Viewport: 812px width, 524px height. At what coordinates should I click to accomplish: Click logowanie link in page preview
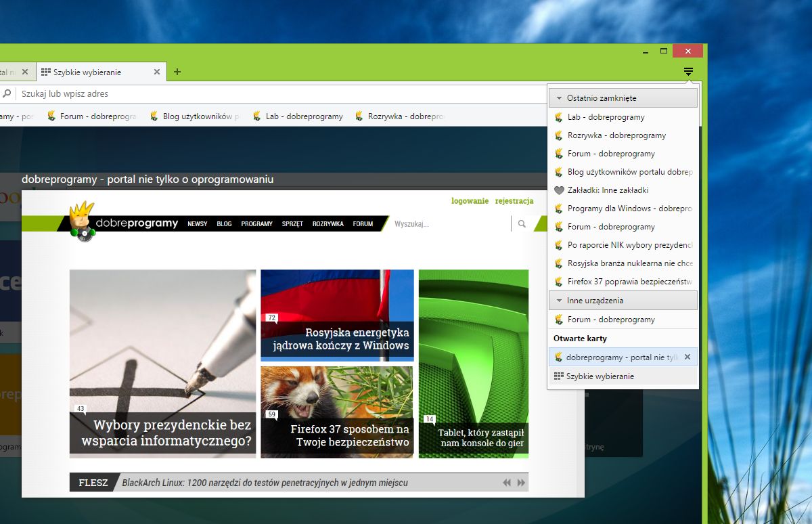coord(470,201)
